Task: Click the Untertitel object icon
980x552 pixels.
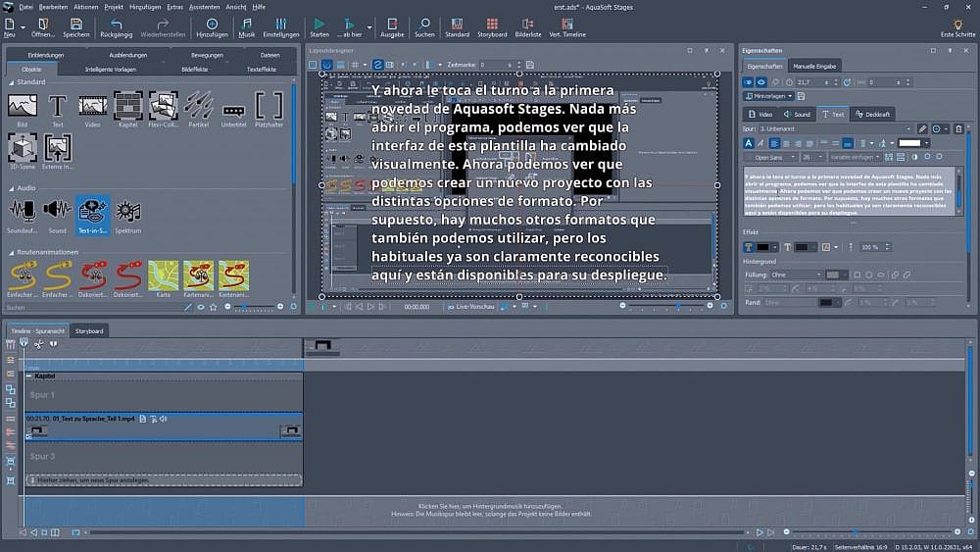Action: (x=233, y=105)
